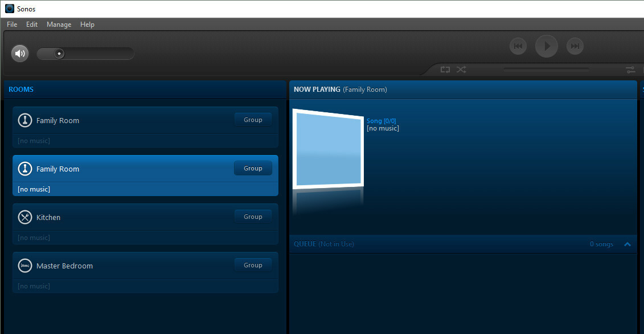Toggle shuffle mode

click(461, 70)
